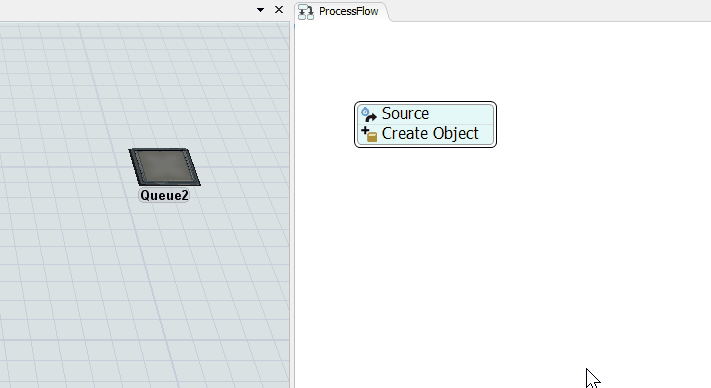Switch to the ProcessFlow tab
Viewport: 711px width, 388px height.
pyautogui.click(x=342, y=11)
